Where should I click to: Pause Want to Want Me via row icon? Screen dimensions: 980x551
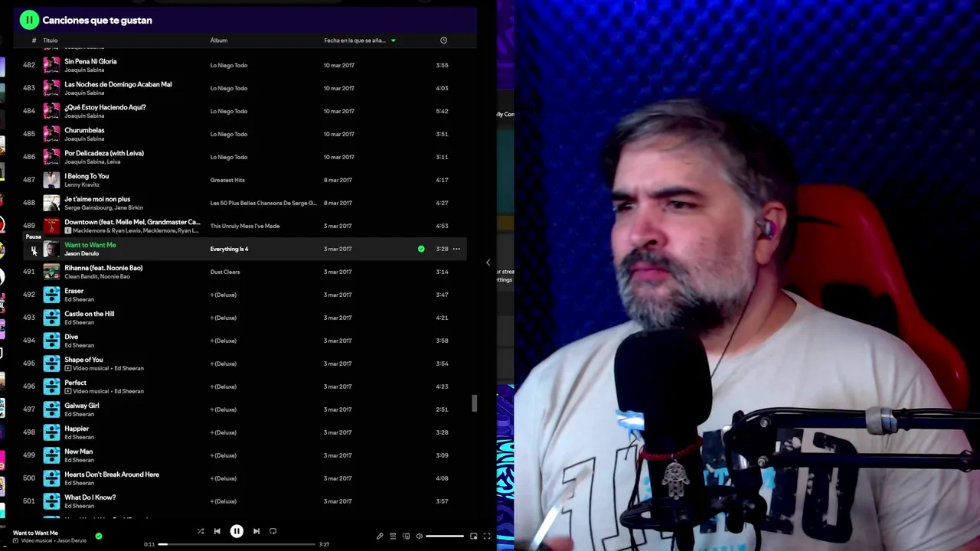[x=33, y=250]
